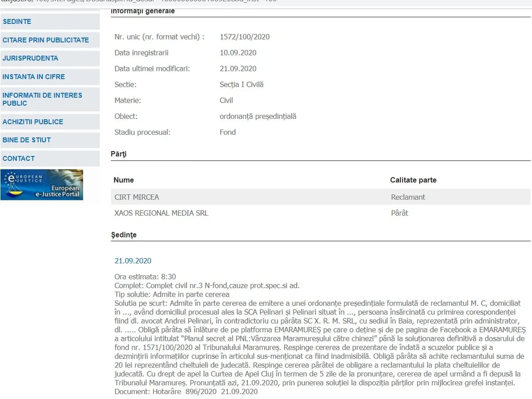Open the BINE DE STIUT page
532x399 pixels.
pos(27,140)
